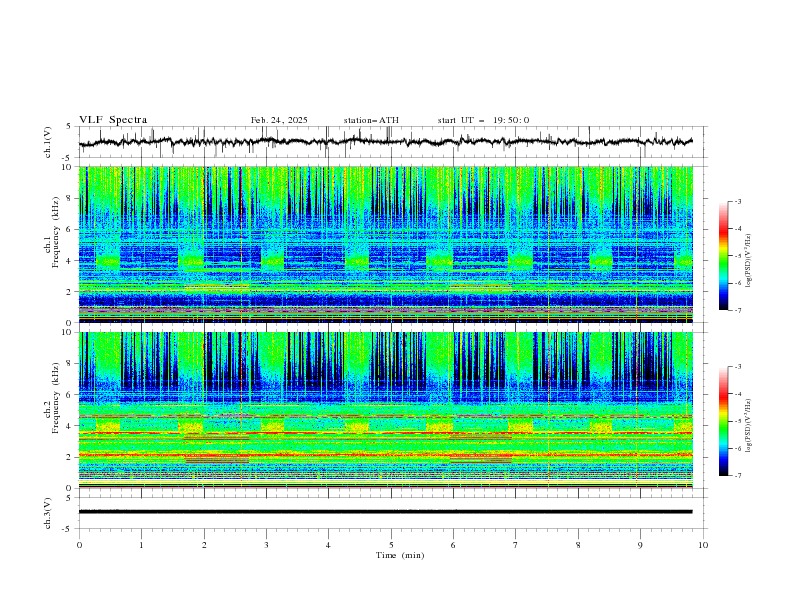Screen dimensions: 792x612
Task: Click time axis tick label "0"
Action: click(79, 545)
